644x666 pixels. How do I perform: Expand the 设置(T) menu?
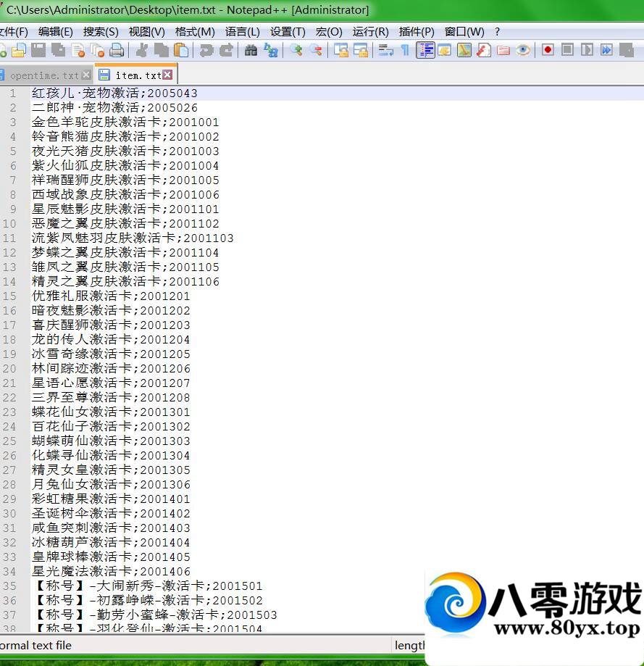(x=288, y=32)
